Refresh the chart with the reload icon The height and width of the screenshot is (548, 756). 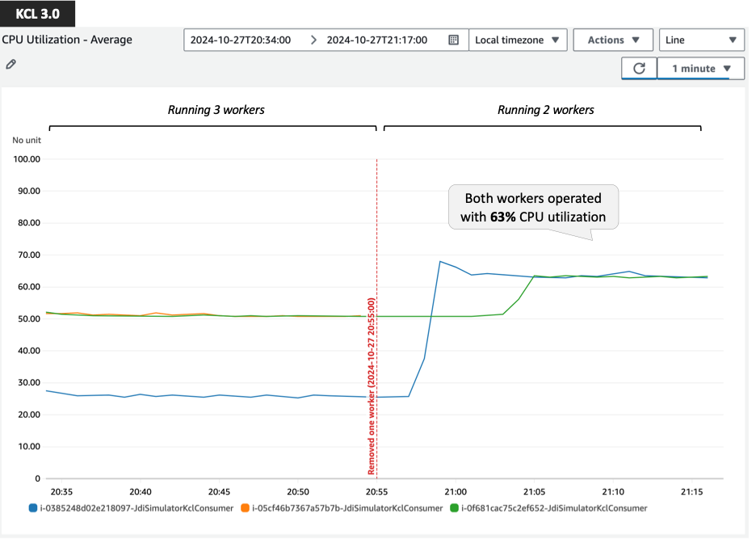(x=638, y=69)
